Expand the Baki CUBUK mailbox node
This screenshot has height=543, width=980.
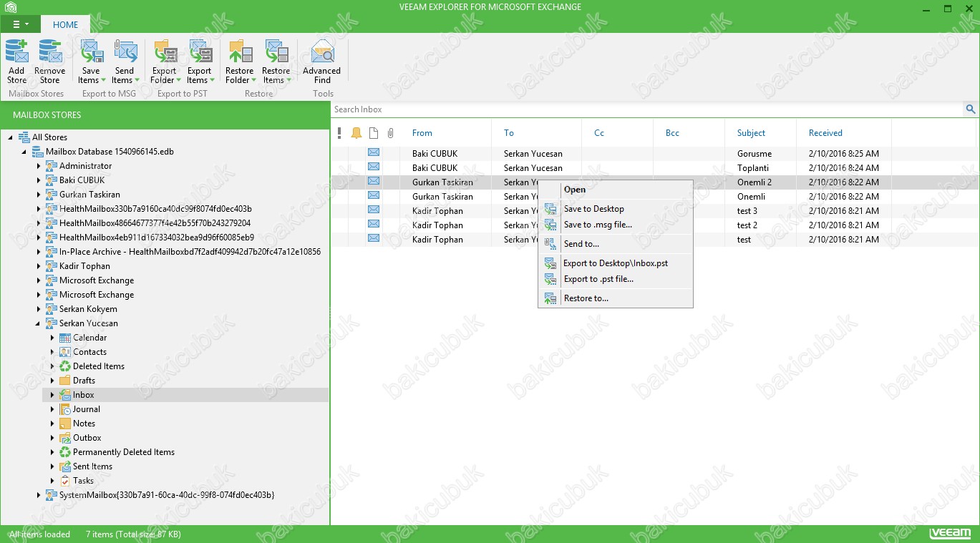click(39, 180)
